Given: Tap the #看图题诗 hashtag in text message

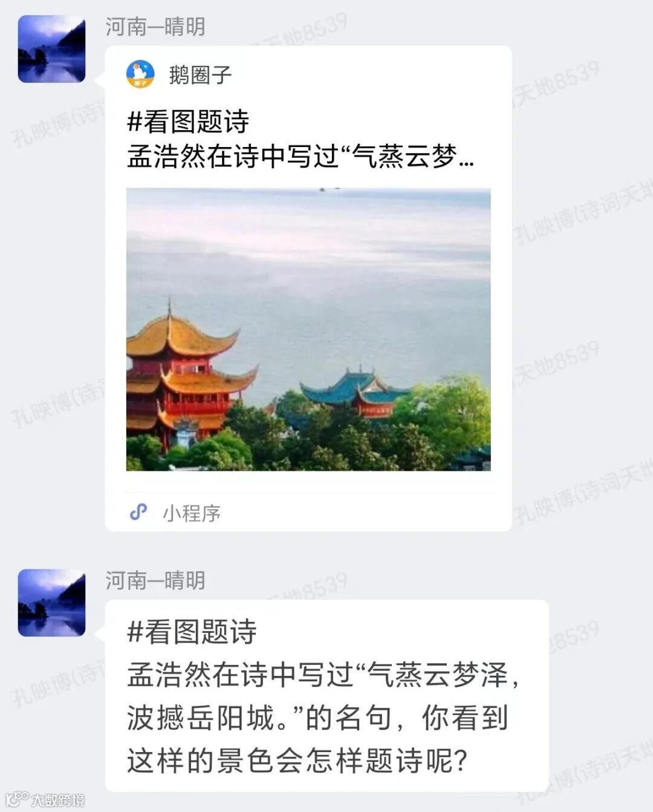Looking at the screenshot, I should pyautogui.click(x=192, y=632).
